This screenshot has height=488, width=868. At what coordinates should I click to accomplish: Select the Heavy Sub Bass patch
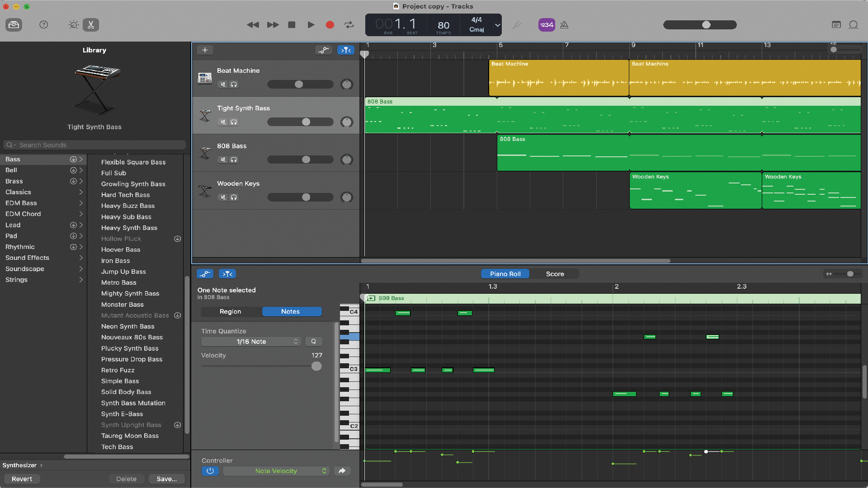coord(126,217)
